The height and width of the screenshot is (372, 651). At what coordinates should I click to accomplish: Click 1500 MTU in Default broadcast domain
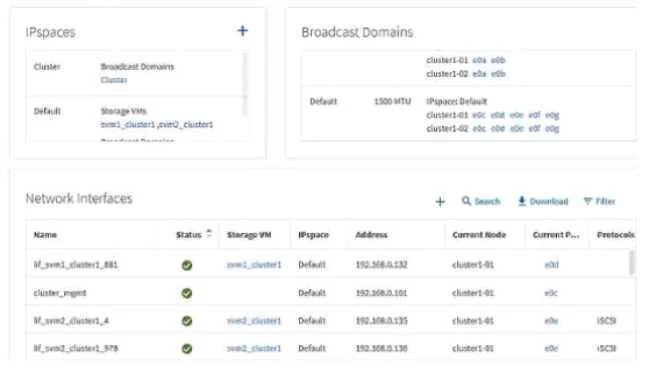392,102
